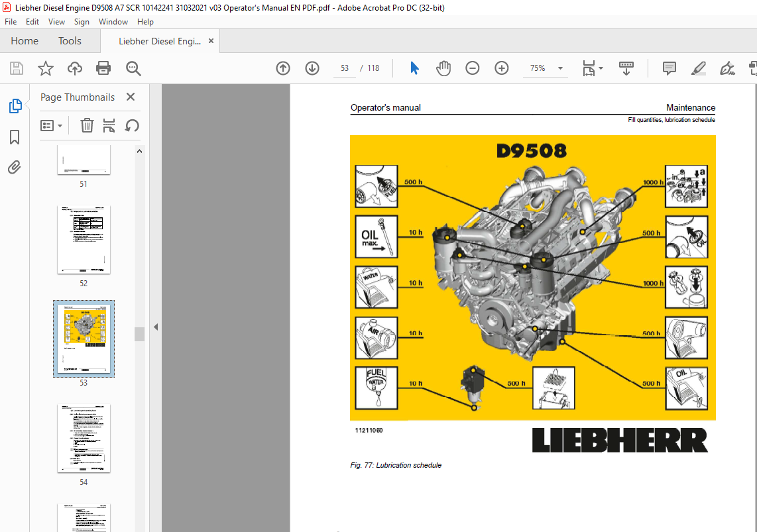Close the Page Thumbnails panel
This screenshot has height=532, width=757.
point(131,97)
